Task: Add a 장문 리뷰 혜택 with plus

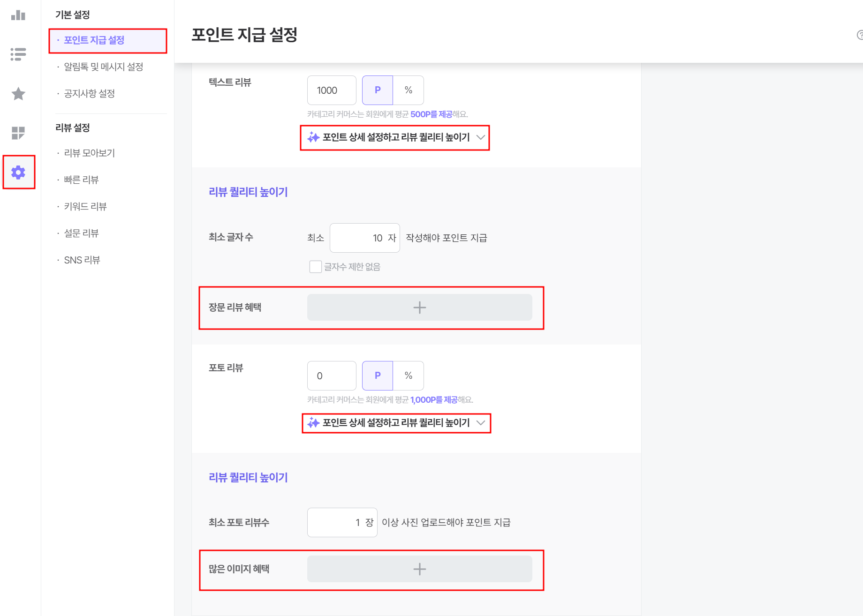Action: (420, 308)
